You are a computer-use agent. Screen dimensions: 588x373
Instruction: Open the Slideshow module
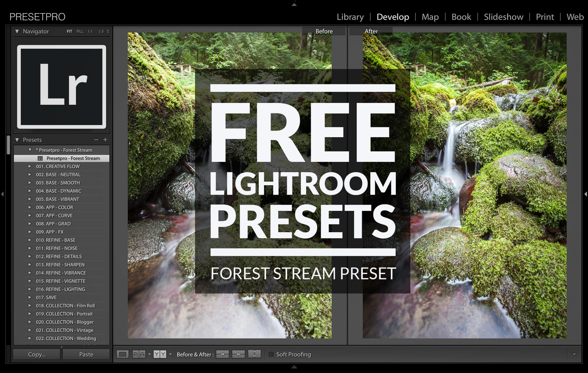[x=503, y=17]
